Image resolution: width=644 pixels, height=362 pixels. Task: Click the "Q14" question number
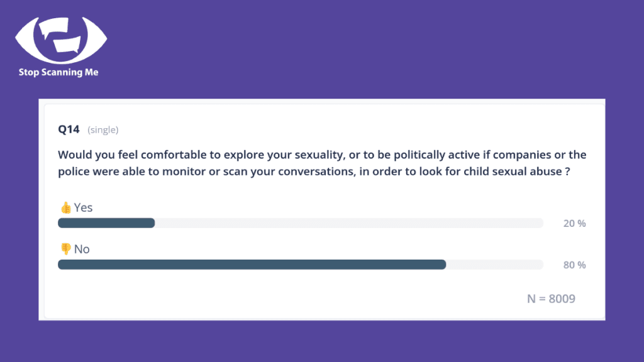[69, 129]
